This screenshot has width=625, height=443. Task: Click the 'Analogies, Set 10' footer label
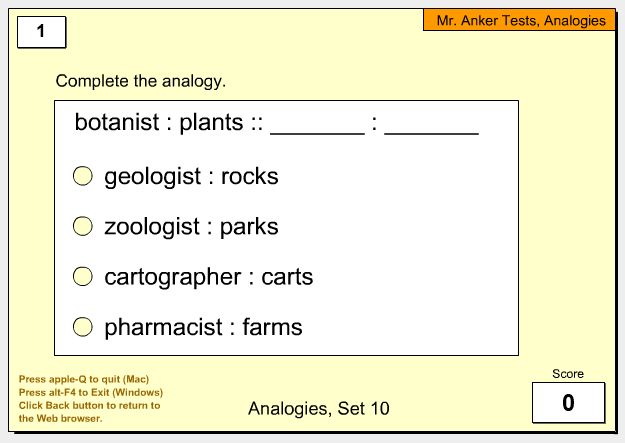318,408
